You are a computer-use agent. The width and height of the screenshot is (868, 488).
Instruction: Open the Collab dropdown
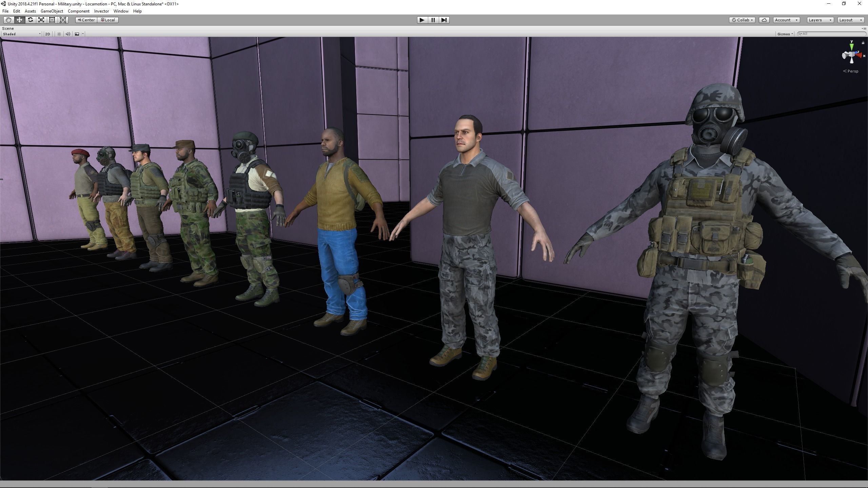click(742, 20)
